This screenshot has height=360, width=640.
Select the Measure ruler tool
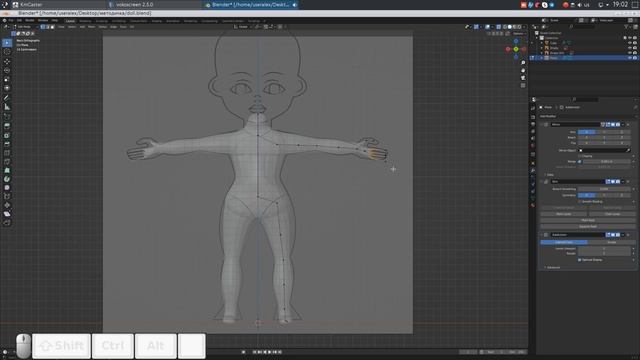7,107
